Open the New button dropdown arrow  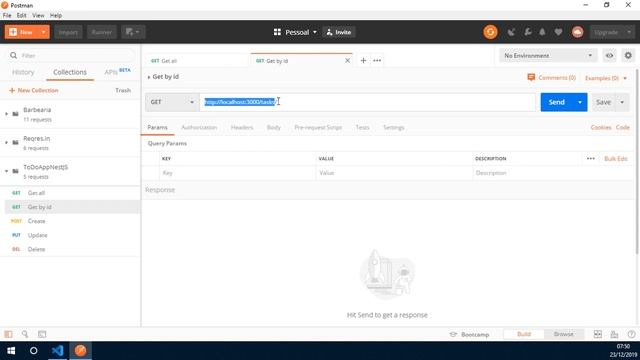coord(43,32)
